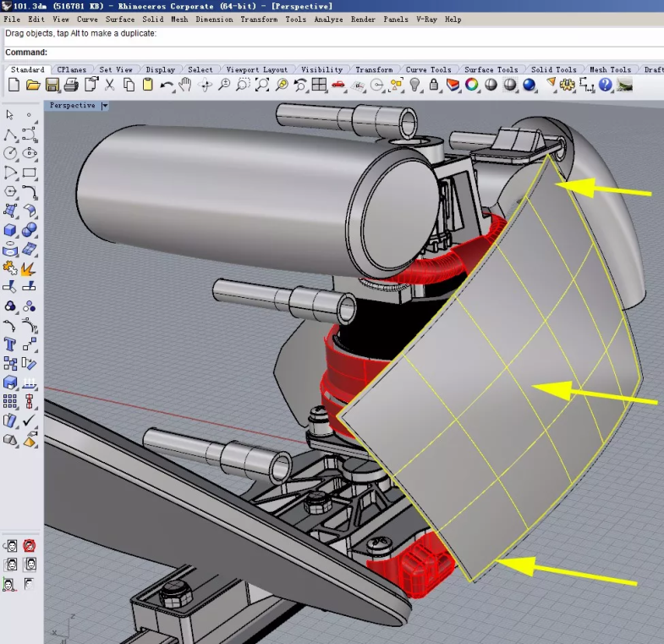Toggle the Lock objects padlock icon
The image size is (664, 644).
434,85
